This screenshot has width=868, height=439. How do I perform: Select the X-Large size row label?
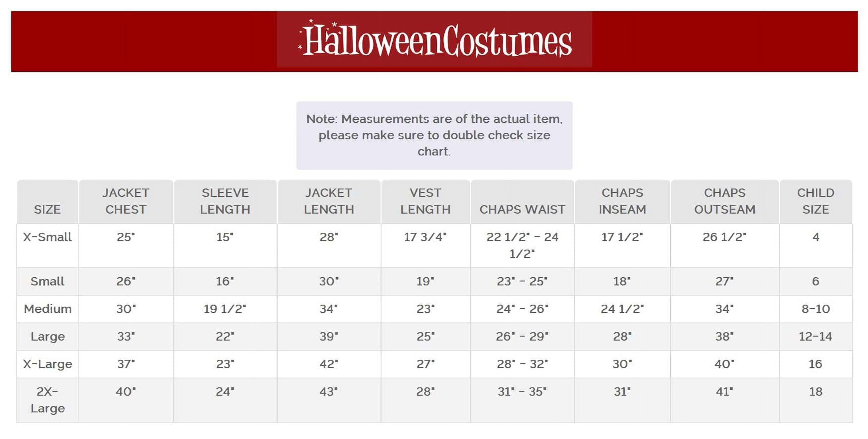click(x=48, y=364)
